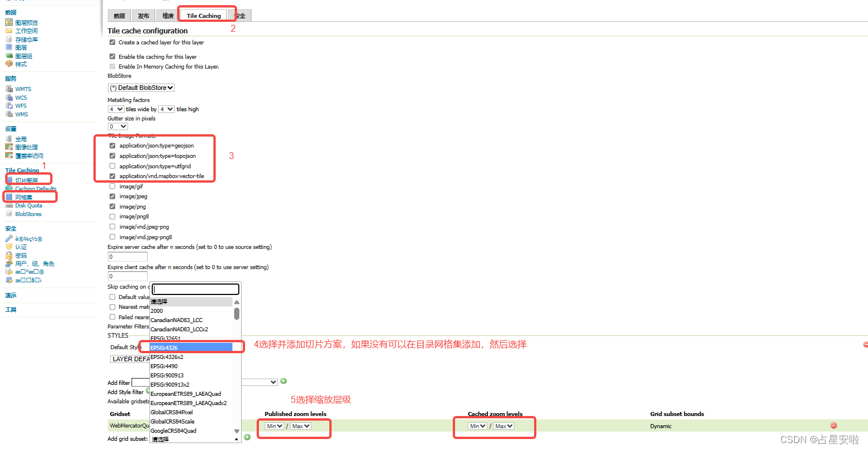868x450 pixels.
Task: Click the gridset search input field
Action: (196, 289)
